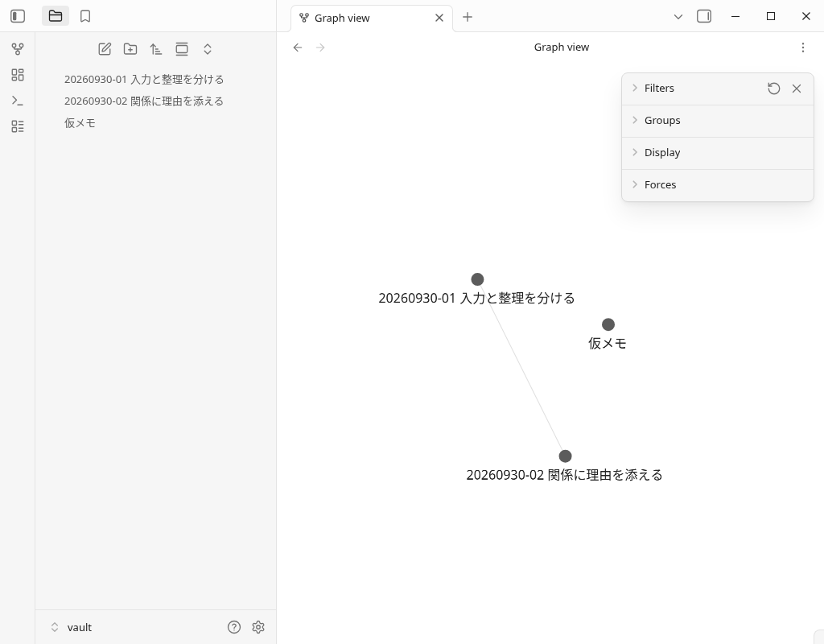The width and height of the screenshot is (824, 644).
Task: Expand the Groups section
Action: pyautogui.click(x=717, y=121)
